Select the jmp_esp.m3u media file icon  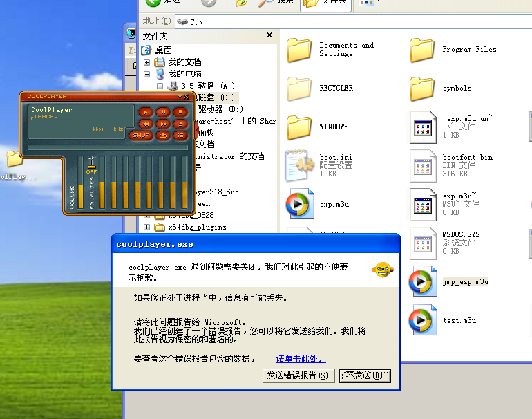(x=423, y=281)
